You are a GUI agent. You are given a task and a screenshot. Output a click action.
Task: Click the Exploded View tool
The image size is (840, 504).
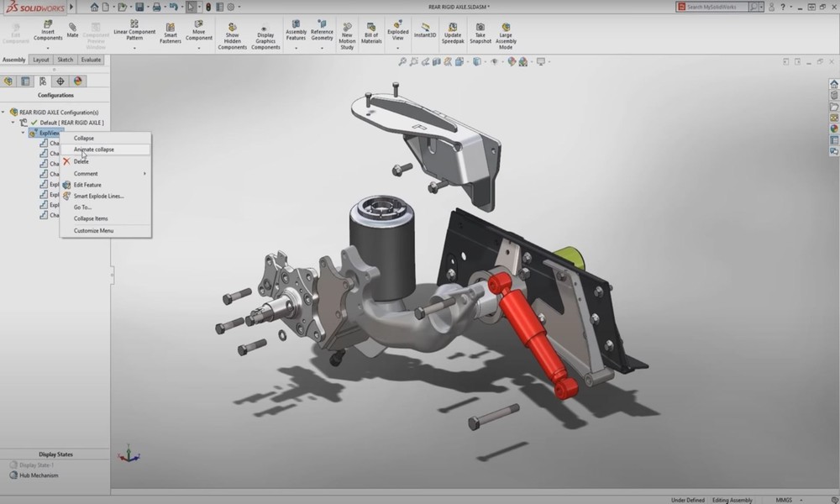click(x=397, y=33)
